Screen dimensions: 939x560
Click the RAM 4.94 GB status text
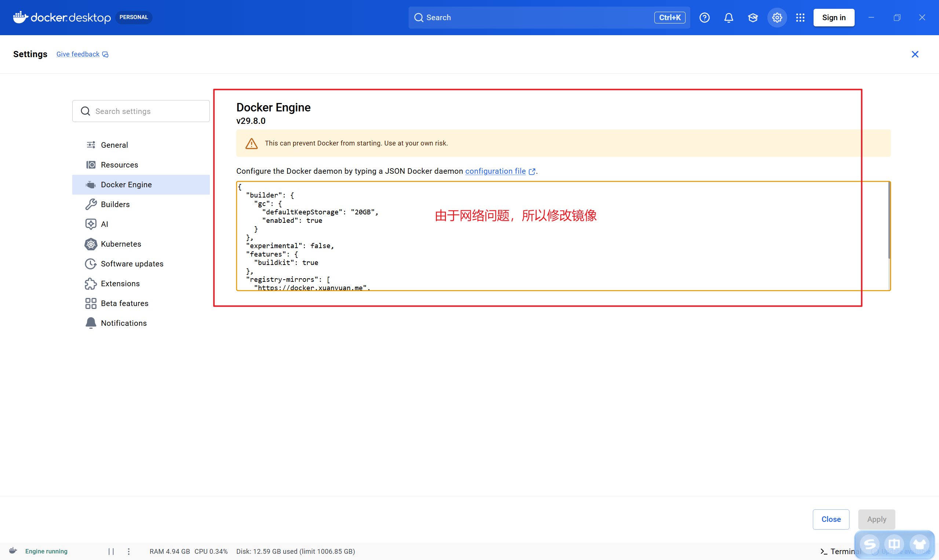(169, 551)
